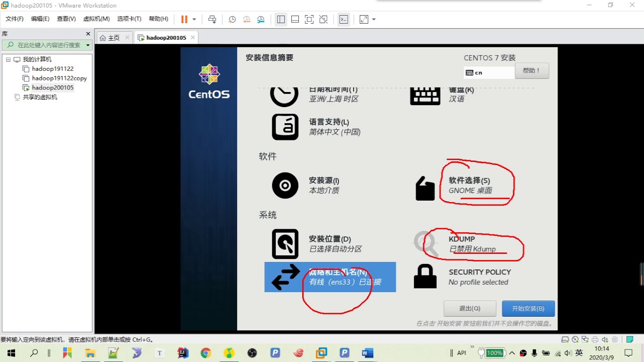
Task: Open the 帮助(H) menu
Action: pyautogui.click(x=158, y=19)
